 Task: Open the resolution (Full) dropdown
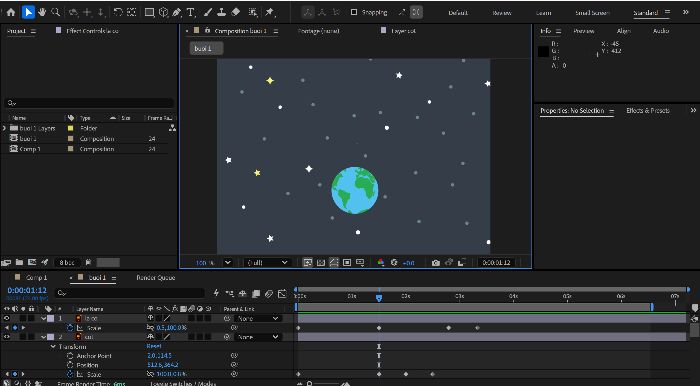tap(267, 263)
